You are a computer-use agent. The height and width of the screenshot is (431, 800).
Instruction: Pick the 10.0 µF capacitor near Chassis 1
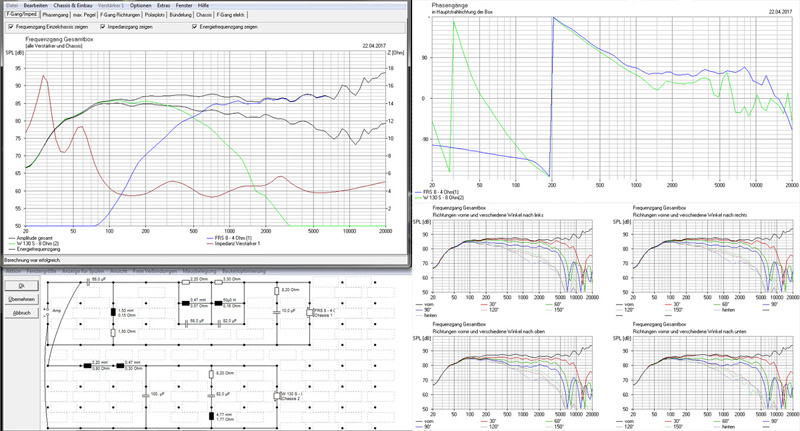[x=276, y=313]
